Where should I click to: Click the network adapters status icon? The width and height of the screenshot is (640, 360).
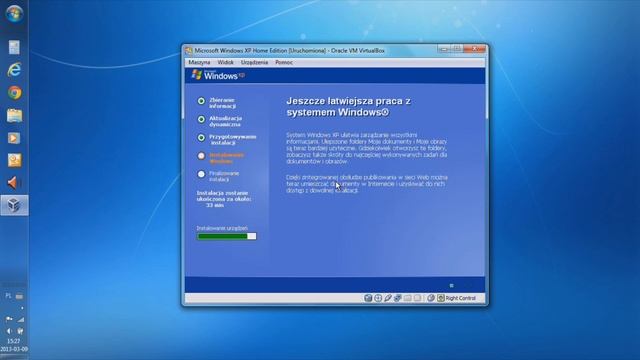(398, 298)
